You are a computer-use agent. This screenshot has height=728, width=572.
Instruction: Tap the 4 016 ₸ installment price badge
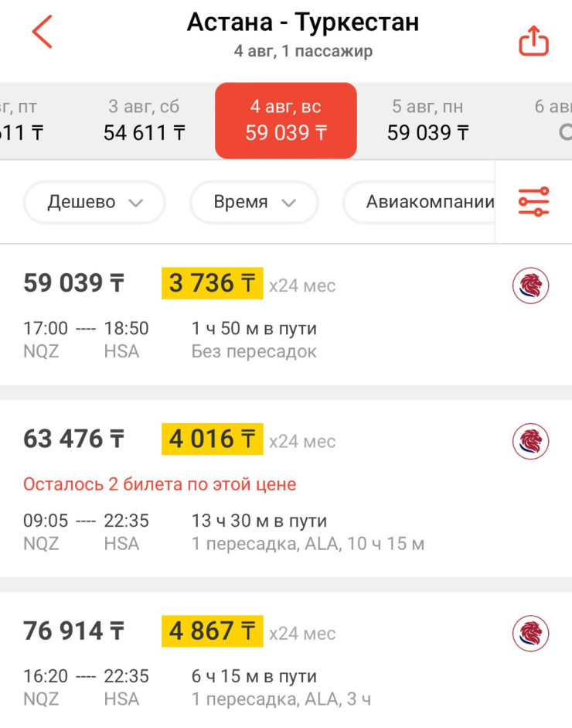click(212, 439)
